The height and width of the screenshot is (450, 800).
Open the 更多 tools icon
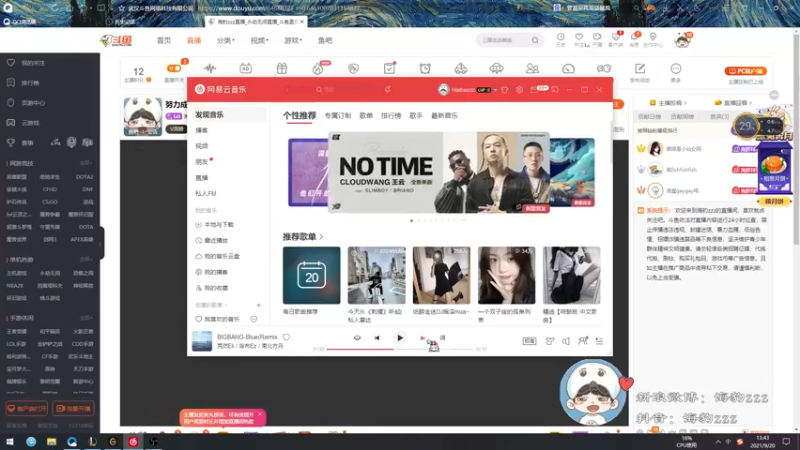[676, 71]
